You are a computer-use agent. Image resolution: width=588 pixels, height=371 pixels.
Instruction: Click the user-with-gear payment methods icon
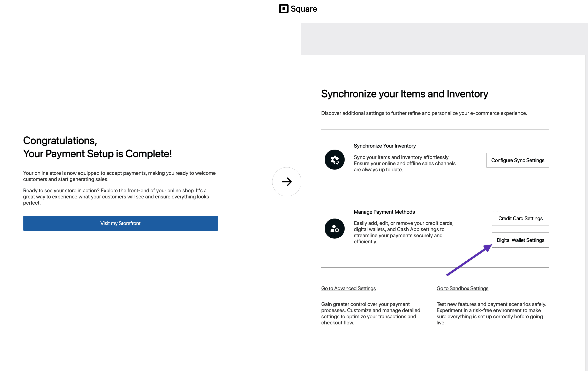[x=334, y=229]
